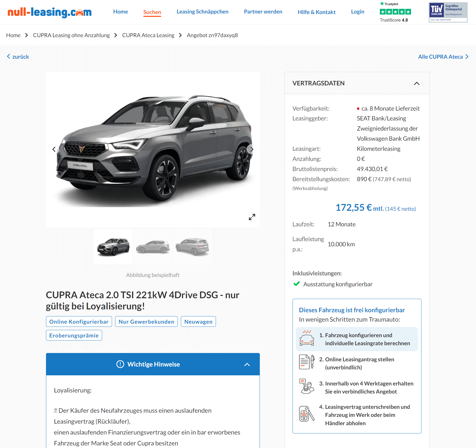Click the car key icon in step 4
The image size is (476, 448).
307,414
